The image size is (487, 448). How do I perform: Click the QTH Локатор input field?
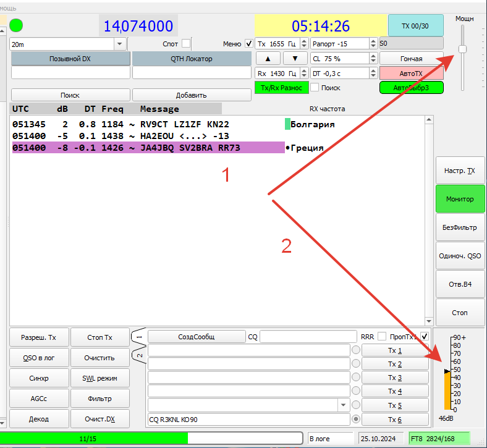[x=192, y=73]
